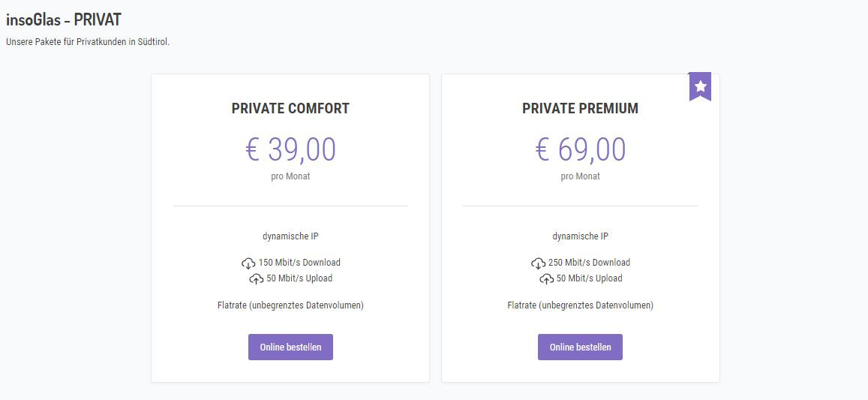Viewport: 868px width, 400px height.
Task: Click the € 39,00 price
Action: click(290, 149)
